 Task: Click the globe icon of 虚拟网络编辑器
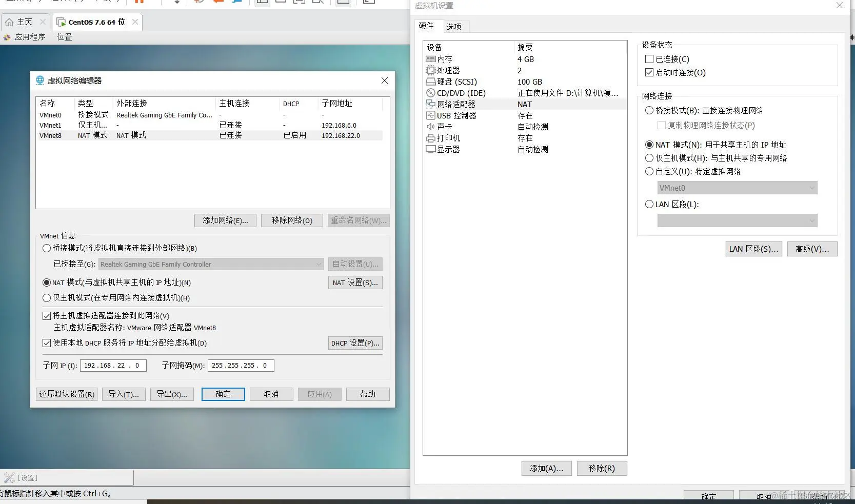tap(40, 80)
